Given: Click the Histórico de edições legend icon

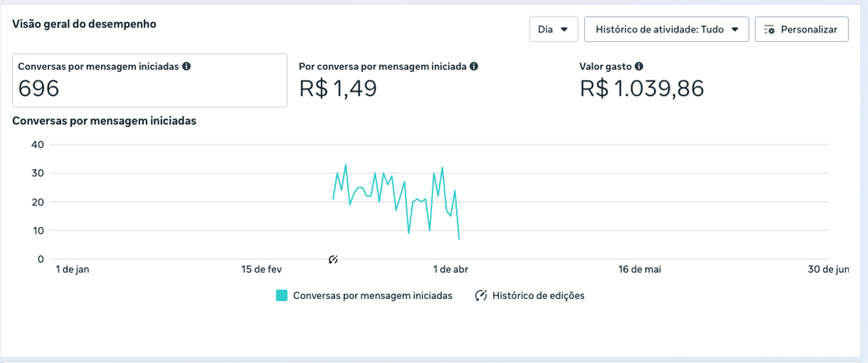Looking at the screenshot, I should [481, 296].
